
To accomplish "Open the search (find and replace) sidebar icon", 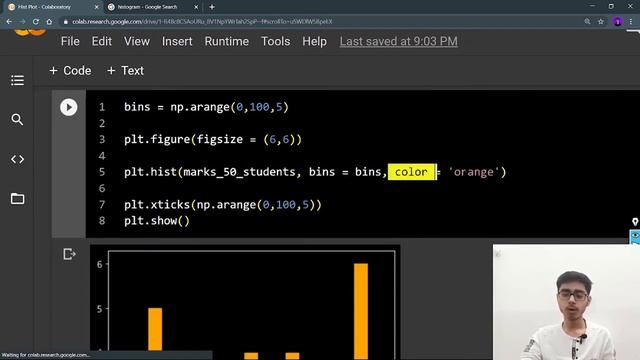I will (x=17, y=120).
